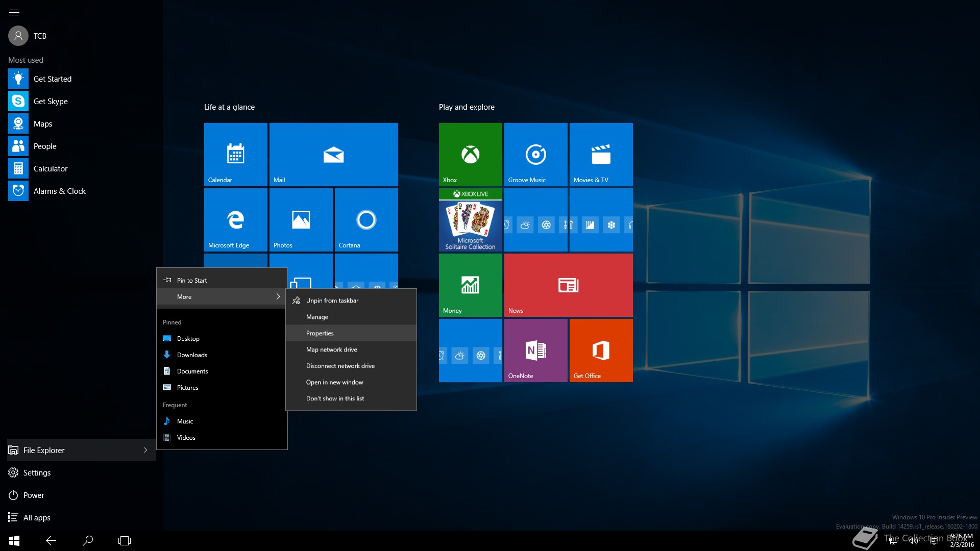This screenshot has height=551, width=980.
Task: Click the Windows Start button on taskbar
Action: click(14, 541)
